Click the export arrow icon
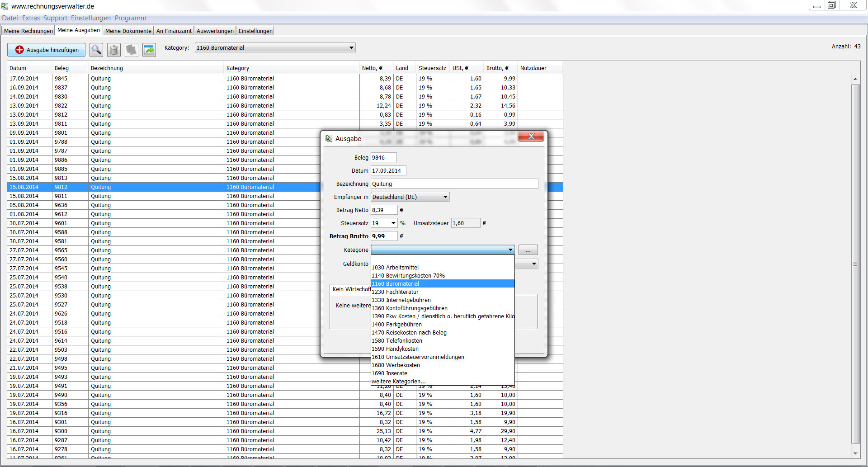This screenshot has height=467, width=868. pyautogui.click(x=149, y=50)
